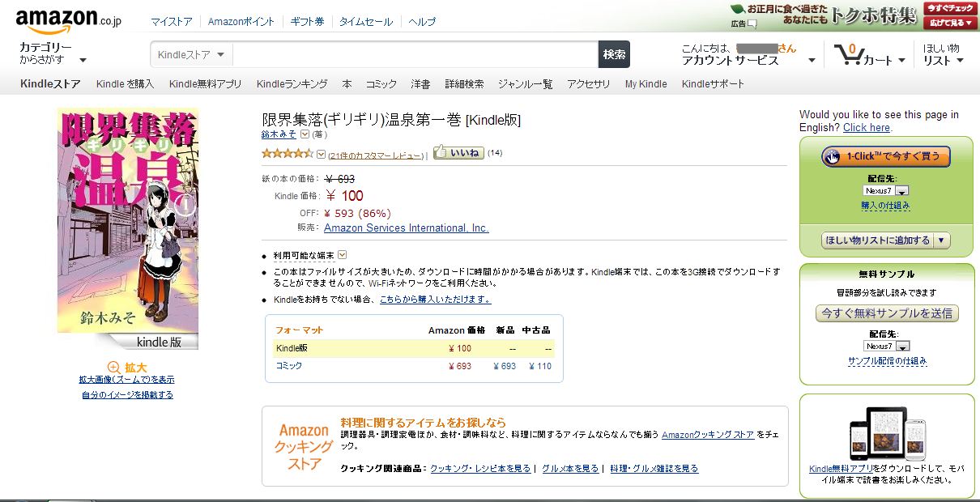This screenshot has width=980, height=502.
Task: Select My Kindle in the navigation bar
Action: click(646, 83)
